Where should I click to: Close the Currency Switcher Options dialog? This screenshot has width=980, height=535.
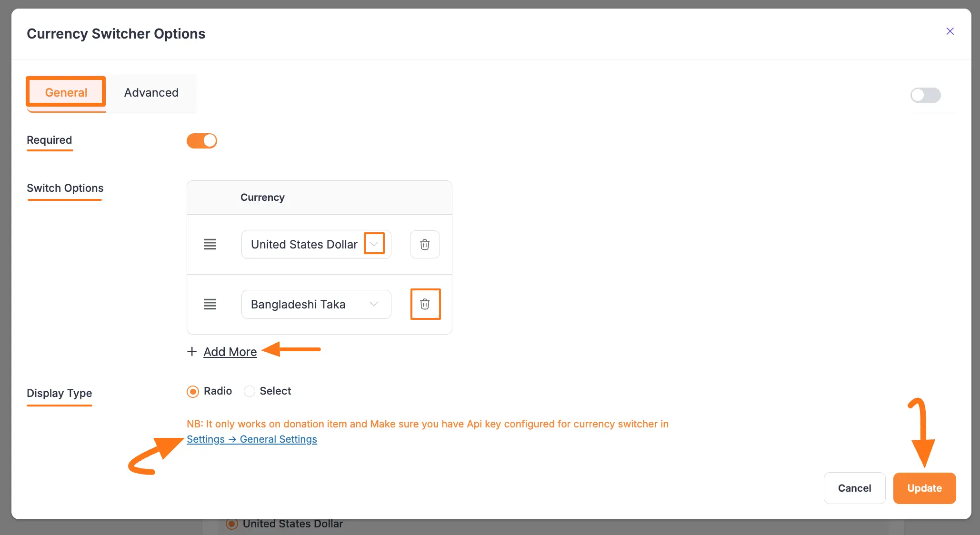point(950,31)
